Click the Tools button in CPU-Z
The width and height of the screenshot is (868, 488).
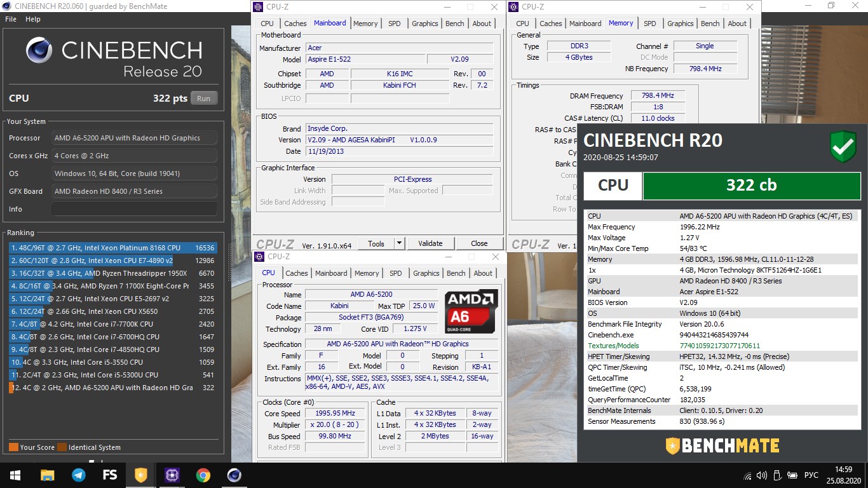tap(376, 243)
